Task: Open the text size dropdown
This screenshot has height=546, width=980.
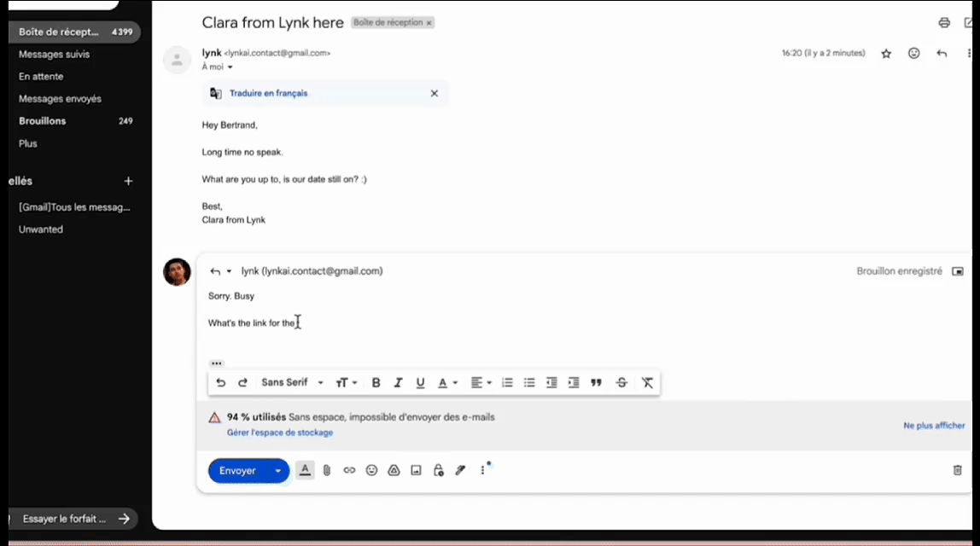Action: (346, 382)
